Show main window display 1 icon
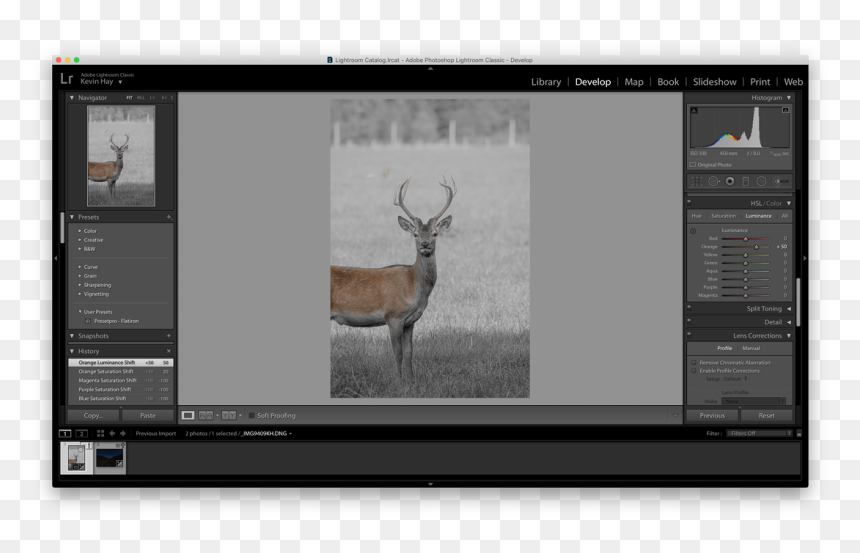The width and height of the screenshot is (860, 553). click(65, 433)
